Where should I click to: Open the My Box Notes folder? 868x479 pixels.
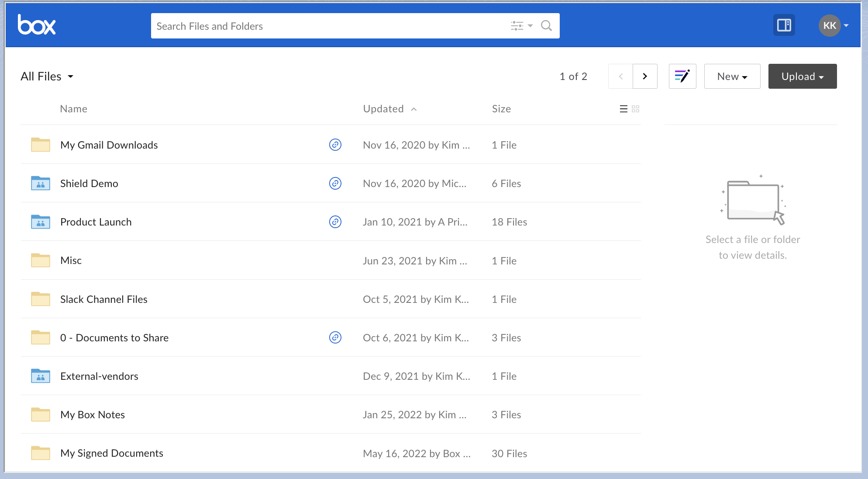point(93,415)
